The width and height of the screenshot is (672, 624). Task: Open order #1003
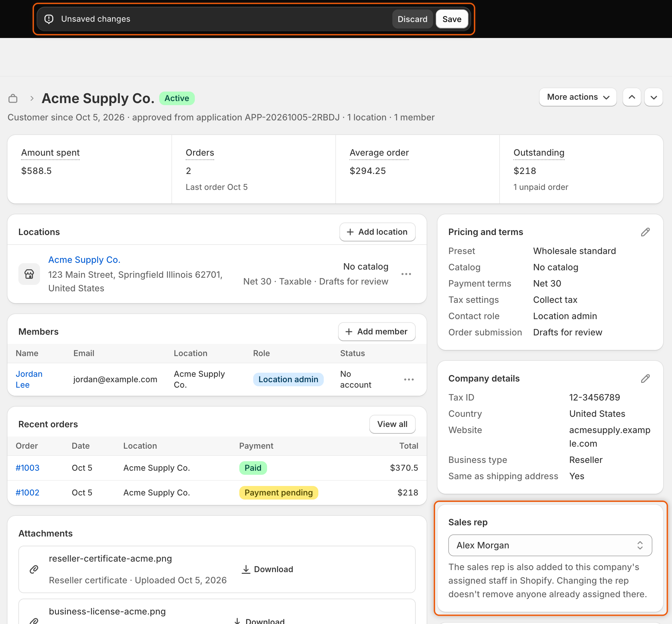[x=27, y=468]
